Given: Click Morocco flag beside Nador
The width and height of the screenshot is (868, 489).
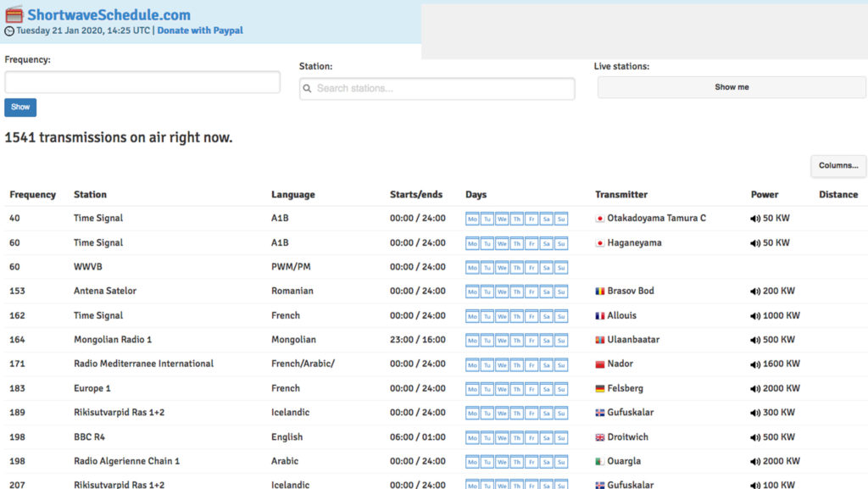Looking at the screenshot, I should (x=599, y=364).
